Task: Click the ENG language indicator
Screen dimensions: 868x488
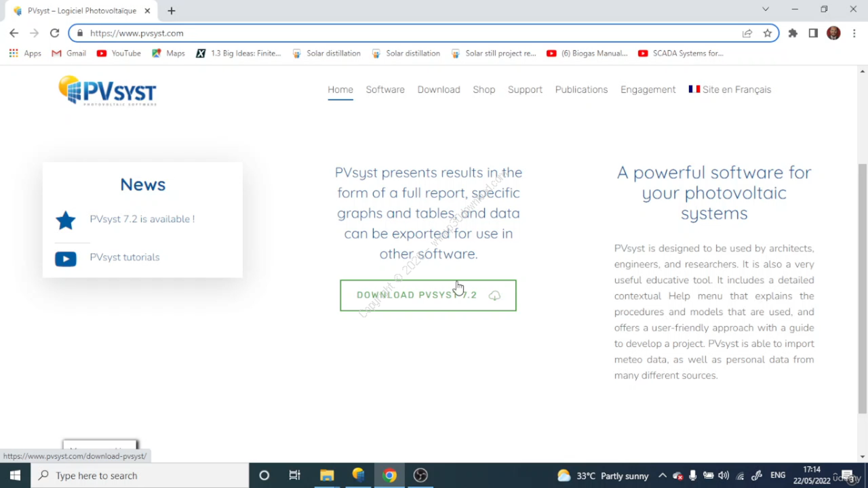Action: point(778,476)
